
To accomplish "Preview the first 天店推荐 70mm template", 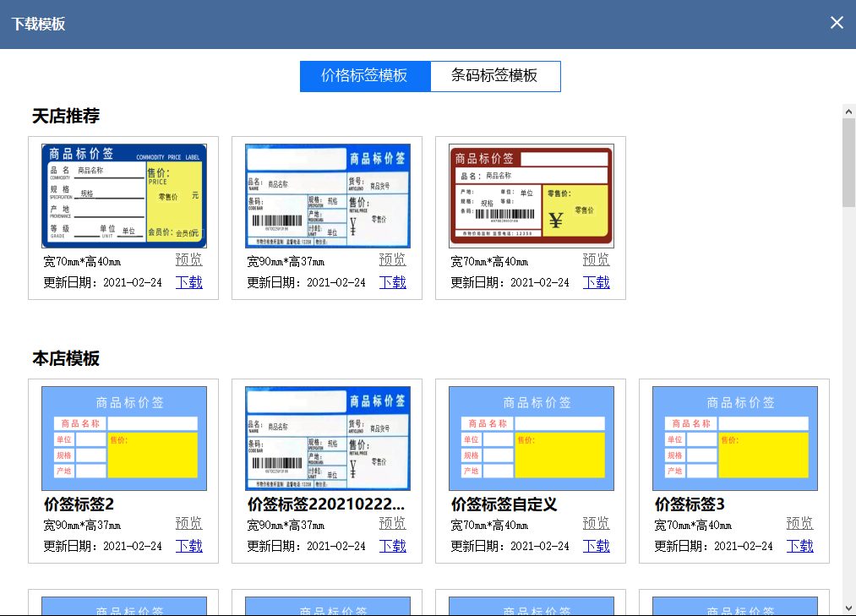I will pyautogui.click(x=188, y=259).
